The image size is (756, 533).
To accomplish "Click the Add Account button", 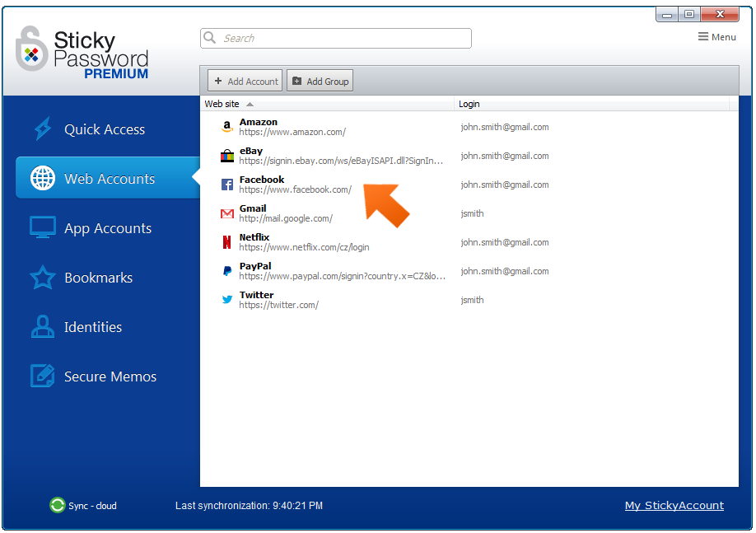I will point(245,81).
